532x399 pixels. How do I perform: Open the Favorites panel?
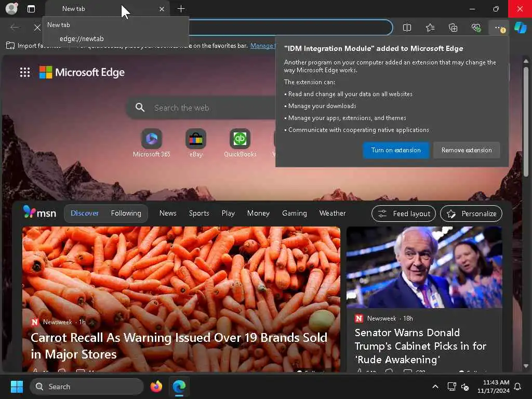(x=430, y=28)
